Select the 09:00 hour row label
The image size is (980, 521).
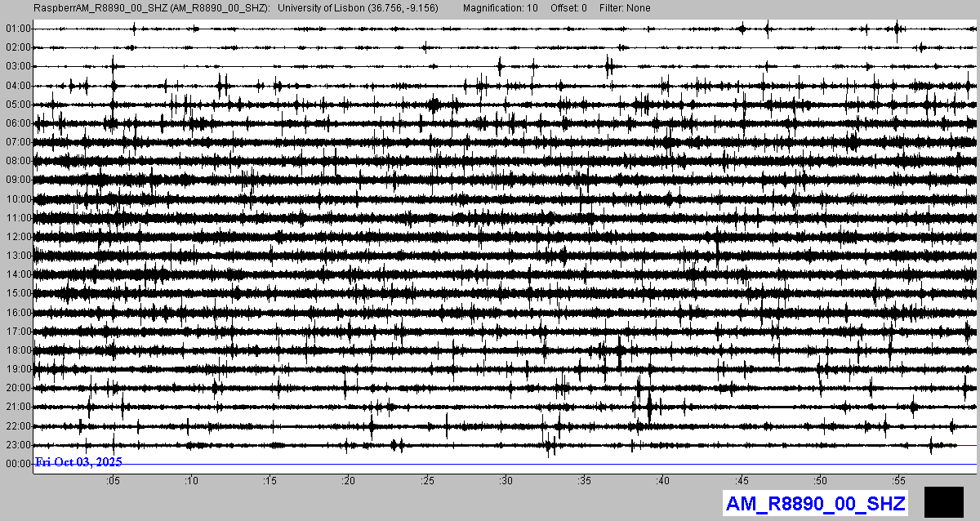[x=17, y=180]
